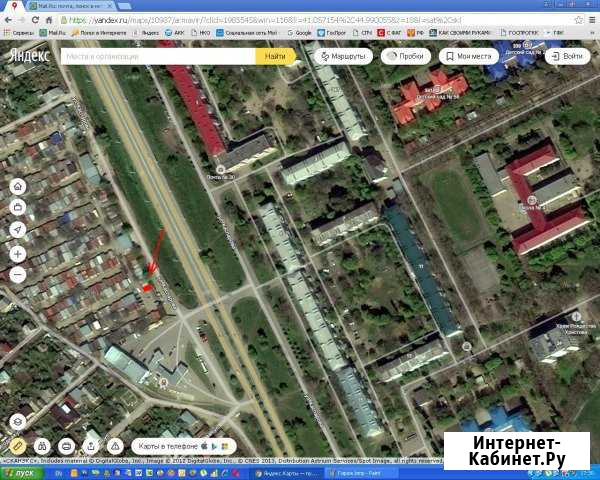Open the binoculars panorama view tool
This screenshot has width=600, height=480.
click(42, 446)
